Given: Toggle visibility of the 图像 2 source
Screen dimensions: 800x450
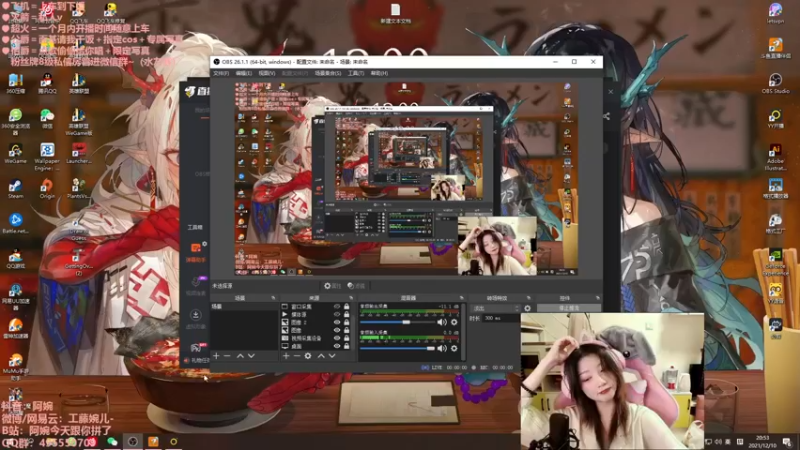Looking at the screenshot, I should click(337, 322).
